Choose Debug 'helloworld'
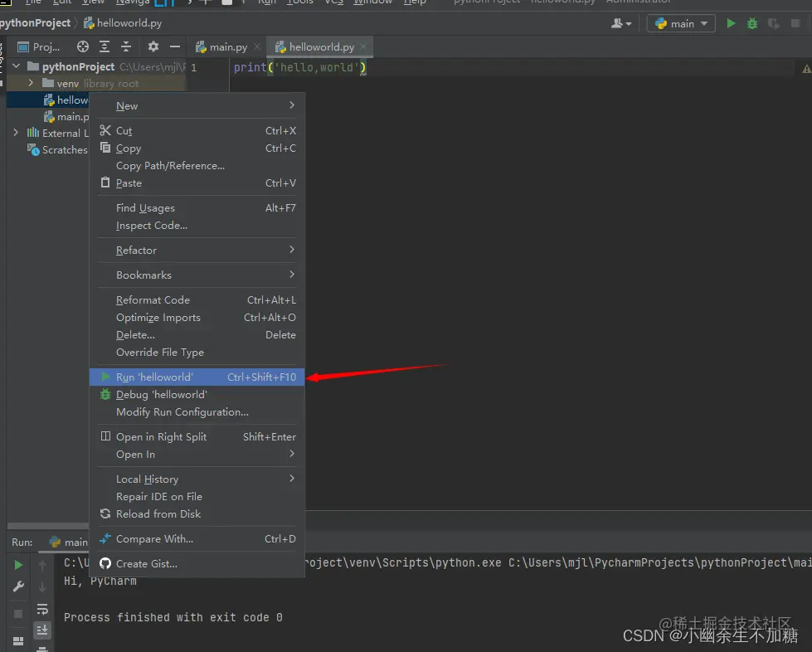 197,395
